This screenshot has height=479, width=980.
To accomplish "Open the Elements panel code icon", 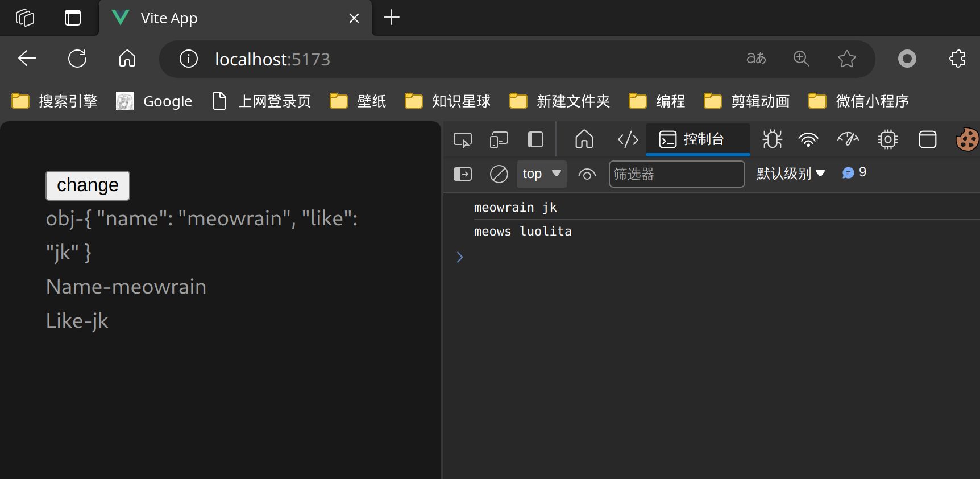I will point(628,139).
